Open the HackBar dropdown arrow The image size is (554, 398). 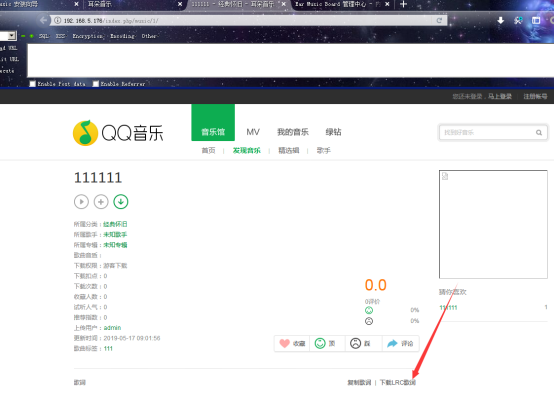pyautogui.click(x=12, y=36)
